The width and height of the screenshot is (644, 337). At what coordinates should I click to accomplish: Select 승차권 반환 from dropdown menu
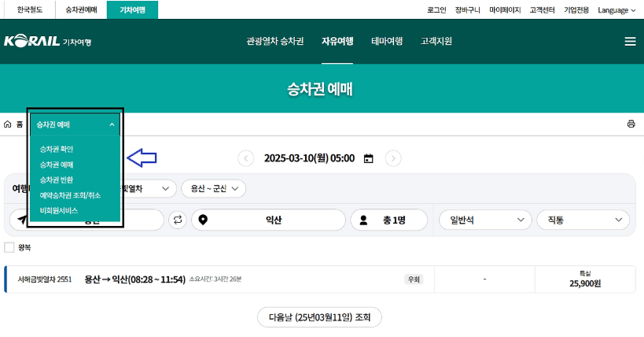(57, 180)
